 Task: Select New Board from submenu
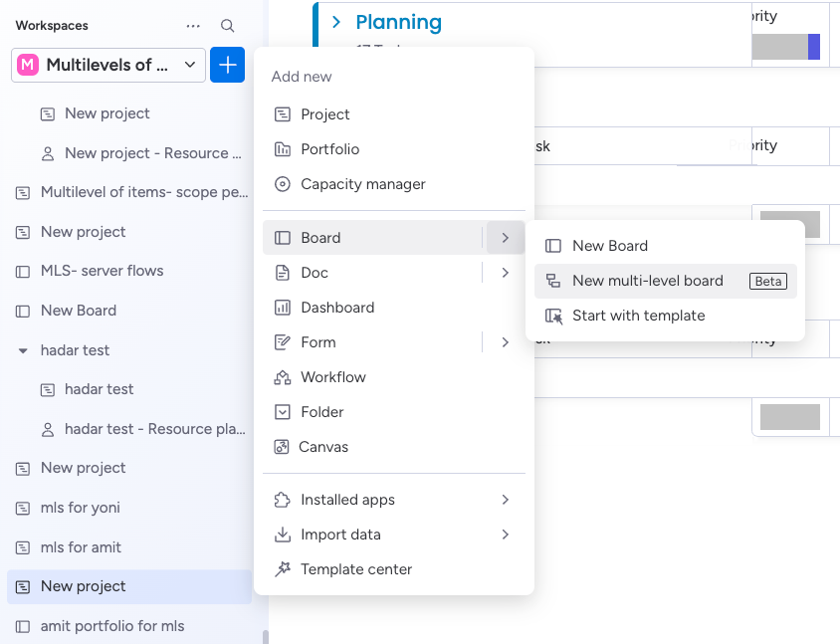pyautogui.click(x=609, y=246)
